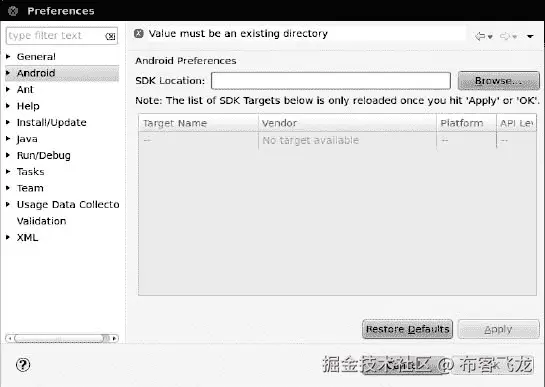Screen dimensions: 545x387
Task: Open the Run/Debug preferences
Action: click(x=43, y=155)
